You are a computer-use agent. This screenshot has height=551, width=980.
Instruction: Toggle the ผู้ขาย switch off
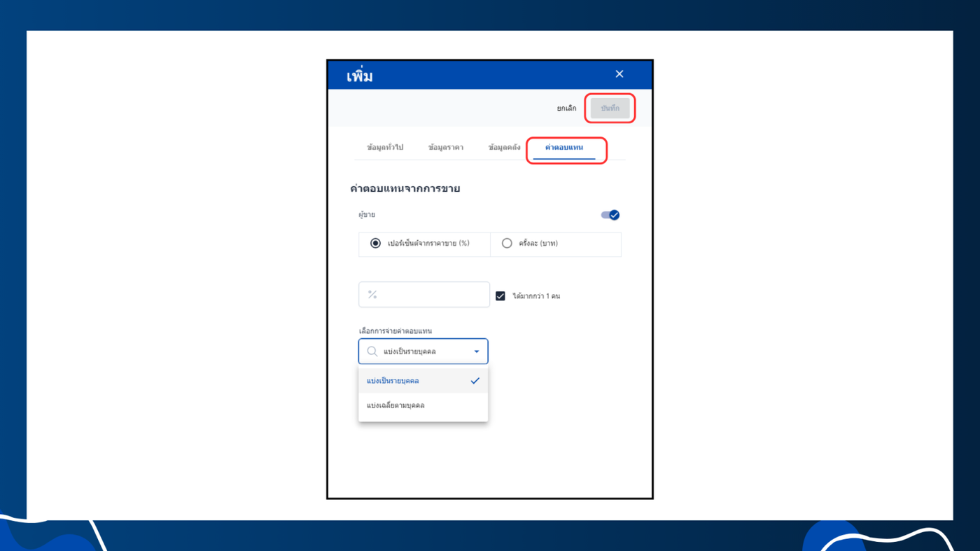coord(610,215)
